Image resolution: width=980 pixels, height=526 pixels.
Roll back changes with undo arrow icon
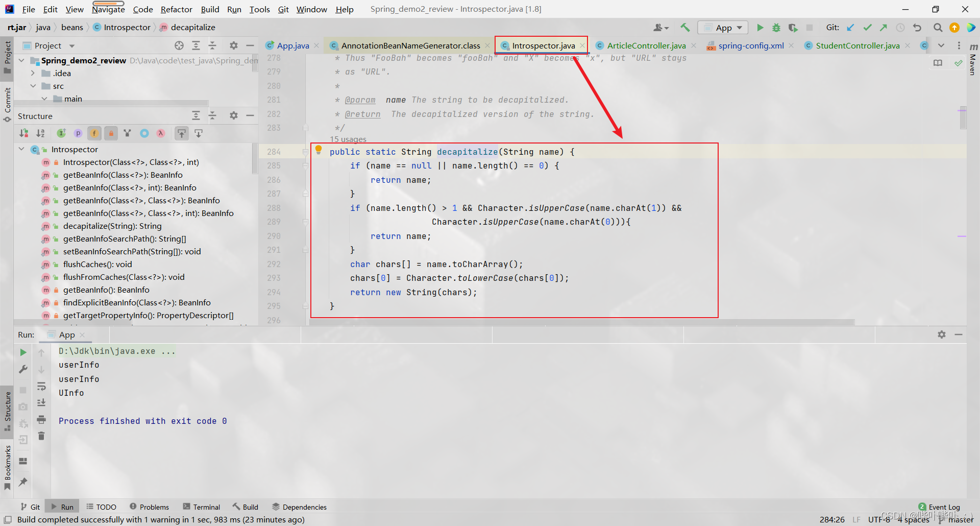pyautogui.click(x=917, y=28)
